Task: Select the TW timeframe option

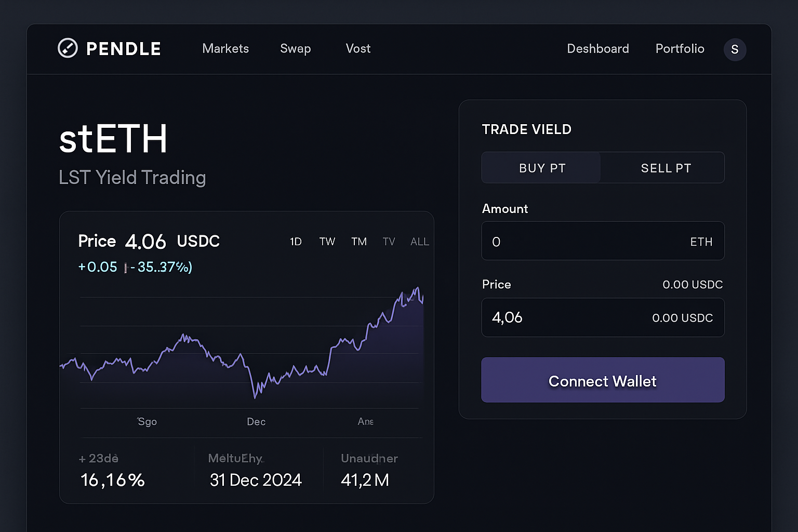Action: point(327,241)
